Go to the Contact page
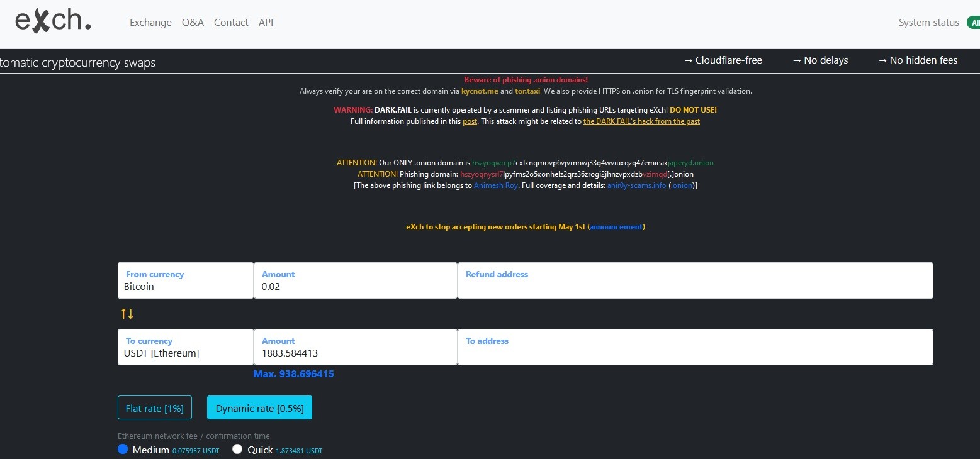 click(x=231, y=23)
